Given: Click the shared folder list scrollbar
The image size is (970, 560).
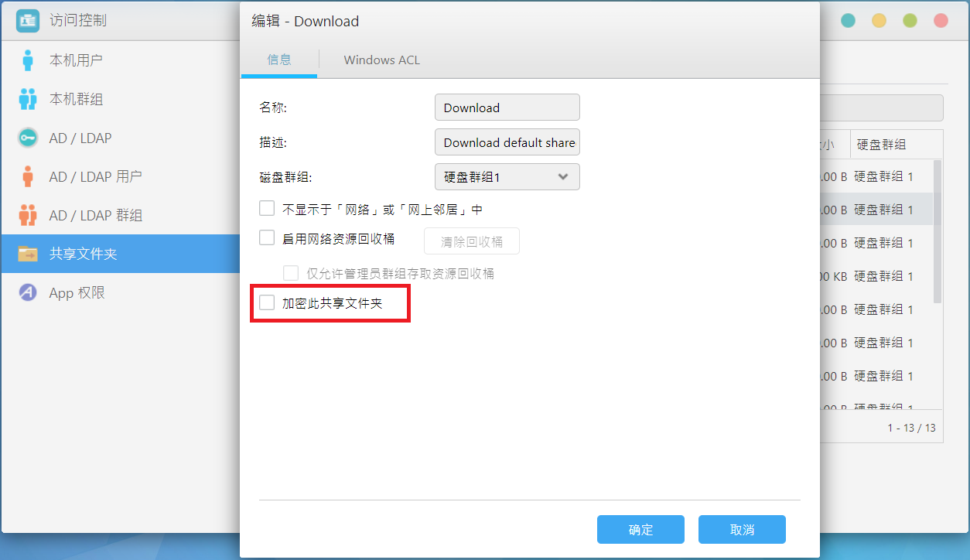Looking at the screenshot, I should (938, 232).
